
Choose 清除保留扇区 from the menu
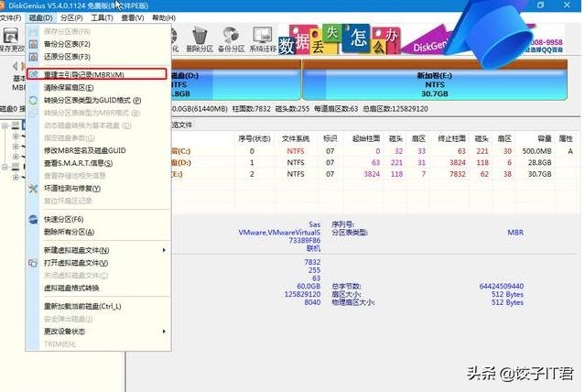69,87
